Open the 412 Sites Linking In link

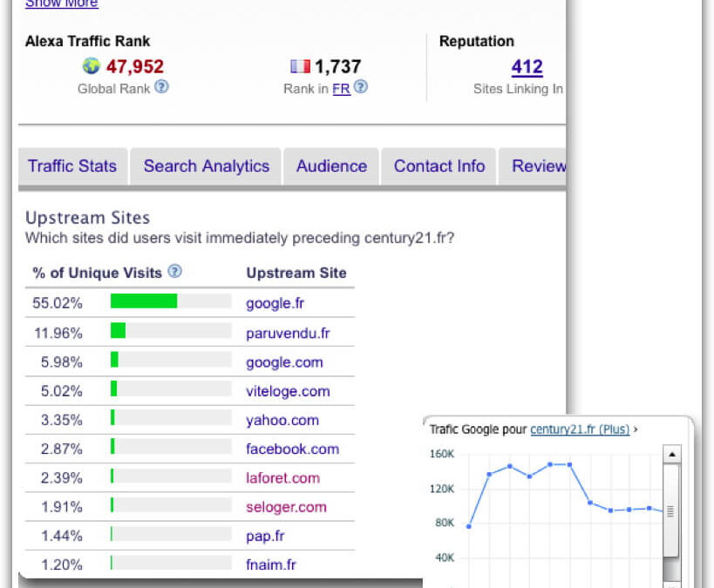tap(527, 67)
